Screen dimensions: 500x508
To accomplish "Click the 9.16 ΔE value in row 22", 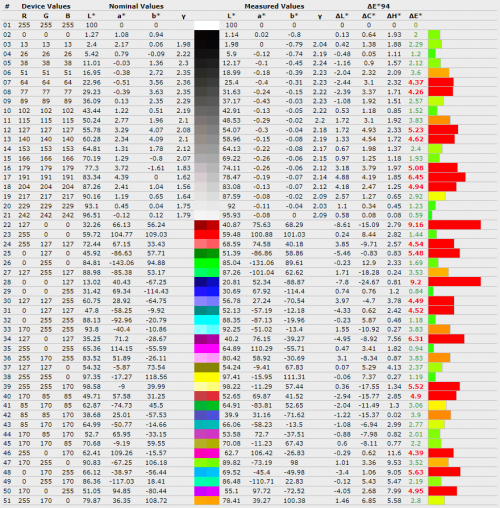I will tap(416, 225).
